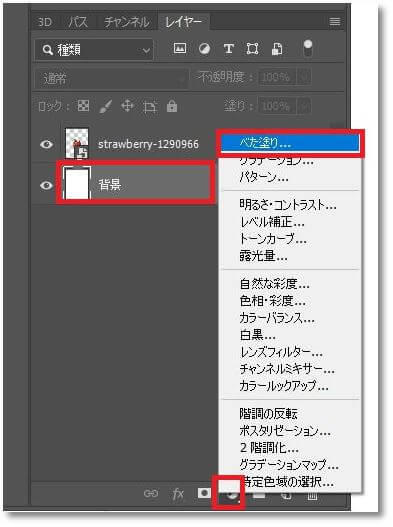This screenshot has width=393, height=527.
Task: Filter layers by type layers (T) icon
Action: pyautogui.click(x=229, y=49)
